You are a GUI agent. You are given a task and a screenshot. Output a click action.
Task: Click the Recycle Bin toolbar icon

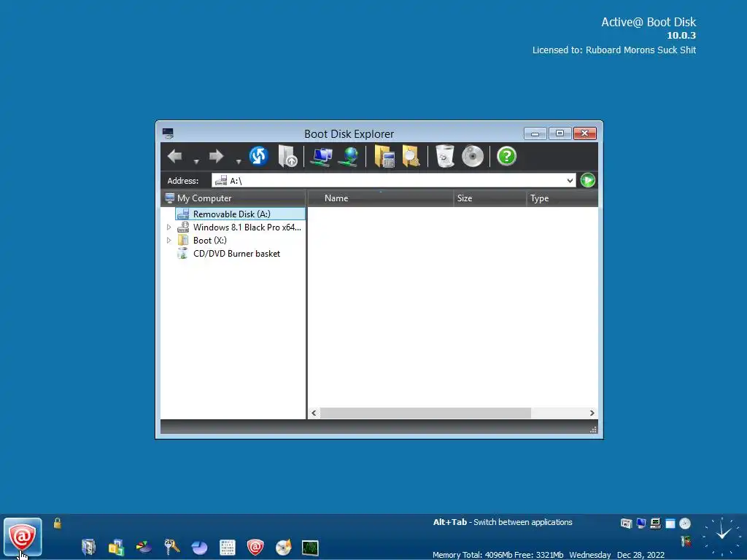445,156
